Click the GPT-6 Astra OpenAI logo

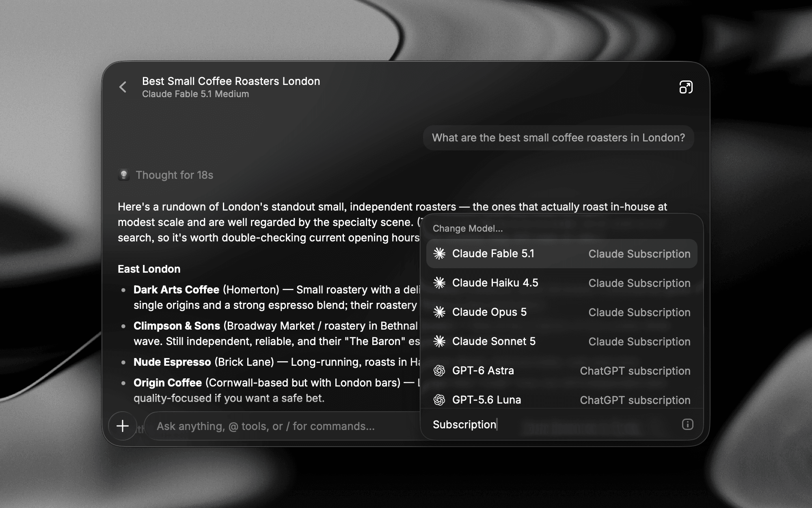[439, 371]
